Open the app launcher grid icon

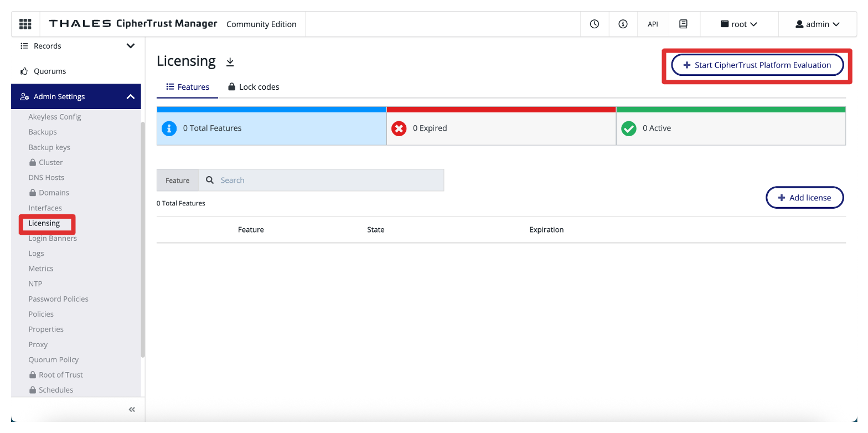(25, 24)
